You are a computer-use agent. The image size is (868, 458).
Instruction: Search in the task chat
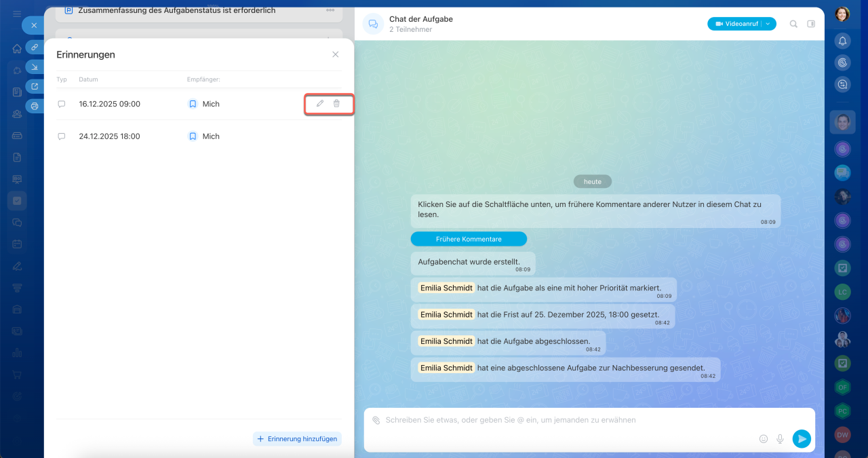[x=793, y=24]
